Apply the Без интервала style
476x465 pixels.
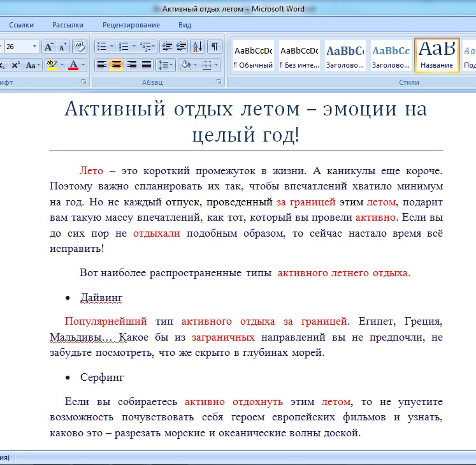tap(299, 55)
